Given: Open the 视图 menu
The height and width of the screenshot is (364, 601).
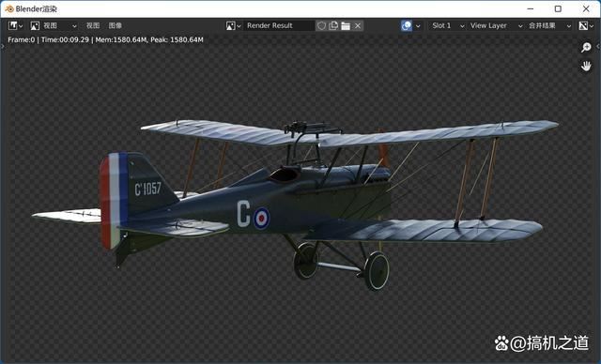Looking at the screenshot, I should click(93, 25).
